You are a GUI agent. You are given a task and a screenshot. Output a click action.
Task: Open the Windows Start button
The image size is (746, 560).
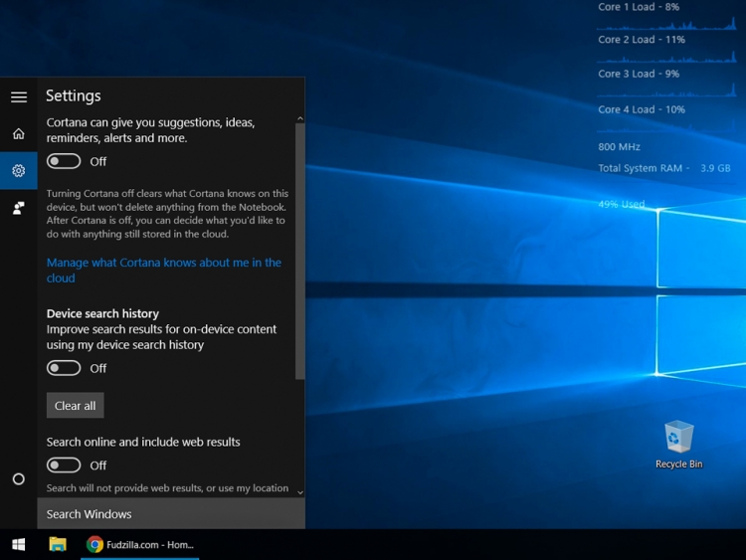(x=18, y=544)
